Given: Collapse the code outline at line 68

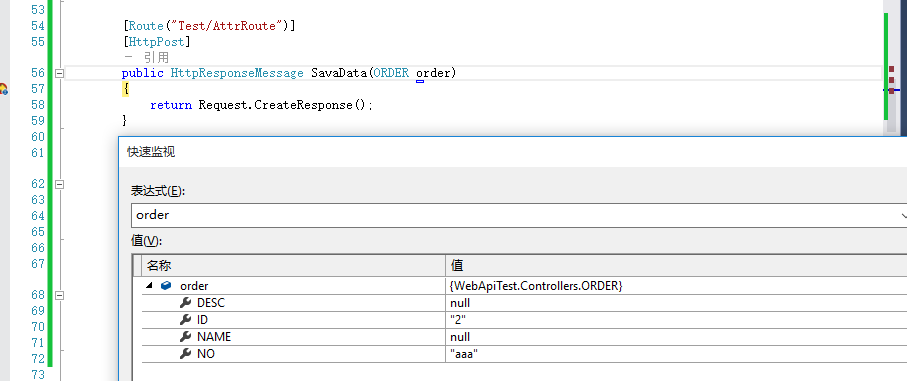Looking at the screenshot, I should pos(58,295).
